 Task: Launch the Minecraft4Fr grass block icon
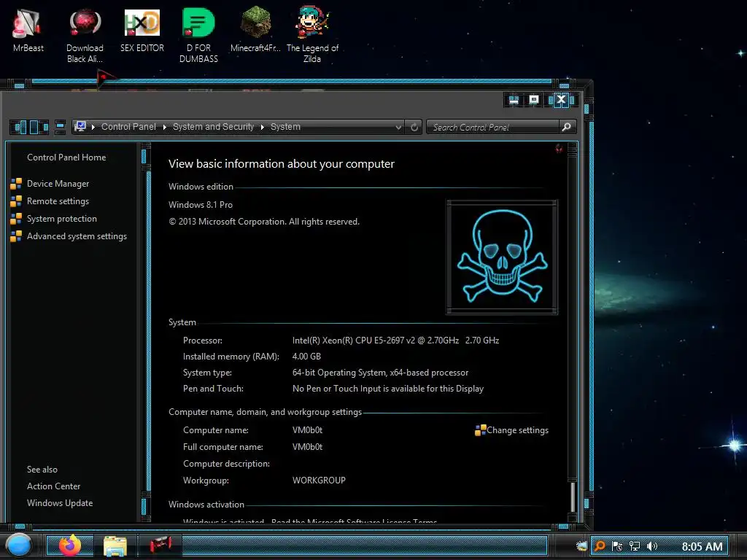coord(255,29)
